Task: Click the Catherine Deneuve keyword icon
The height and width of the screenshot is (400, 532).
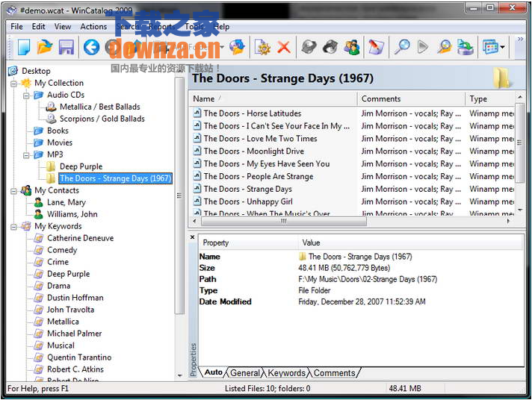Action: pyautogui.click(x=39, y=238)
